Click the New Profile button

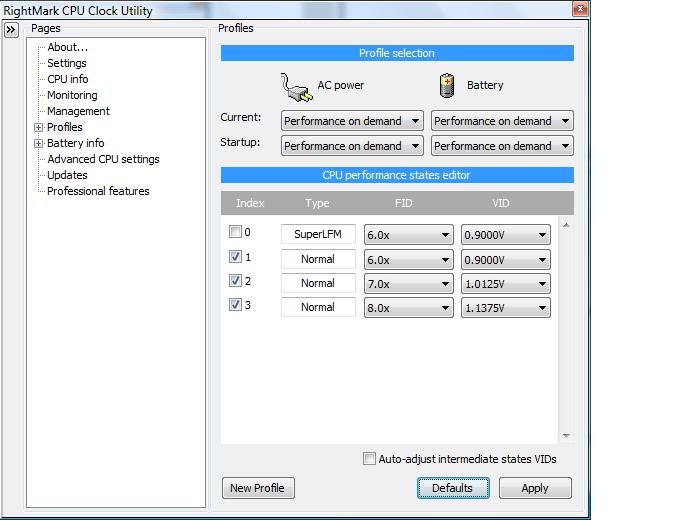point(258,488)
